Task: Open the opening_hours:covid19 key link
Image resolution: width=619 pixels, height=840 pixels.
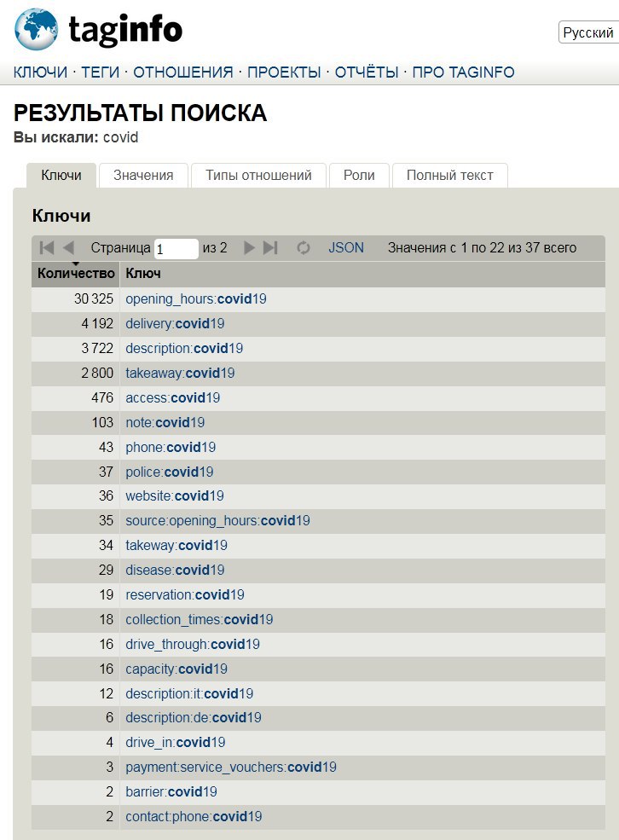Action: coord(196,299)
